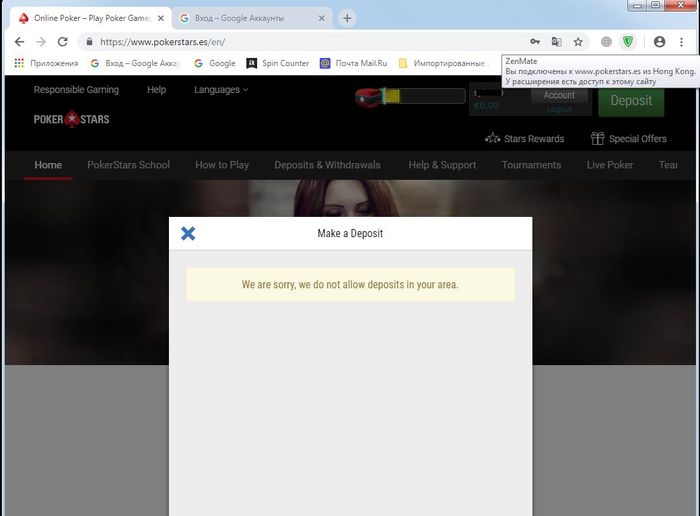Screen dimensions: 700x516
Task: Open the Chrome profile avatar
Action: pos(659,42)
